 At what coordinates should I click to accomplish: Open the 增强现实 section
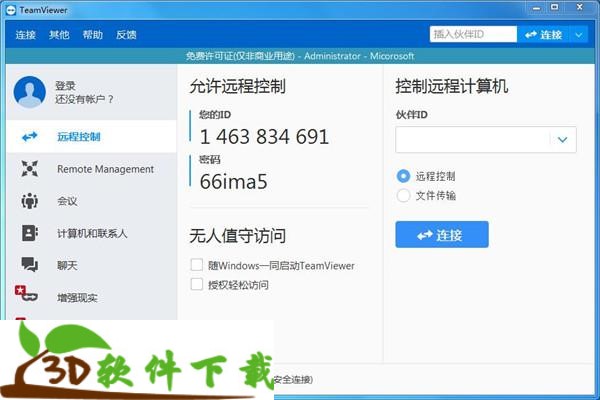91,297
